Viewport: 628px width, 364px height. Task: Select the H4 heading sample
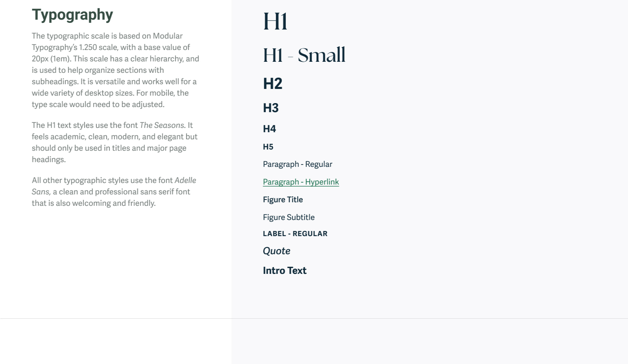[x=269, y=129]
